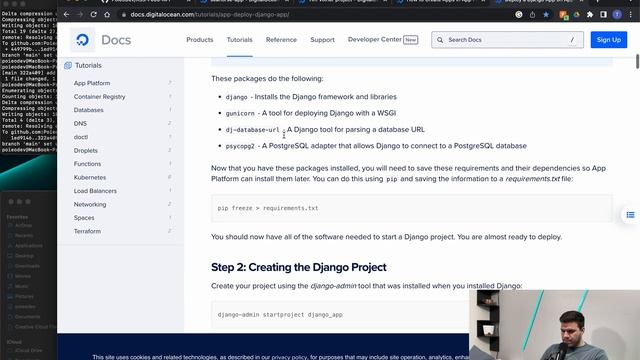Expand App Platform in the sidebar
The width and height of the screenshot is (640, 360).
coord(92,83)
